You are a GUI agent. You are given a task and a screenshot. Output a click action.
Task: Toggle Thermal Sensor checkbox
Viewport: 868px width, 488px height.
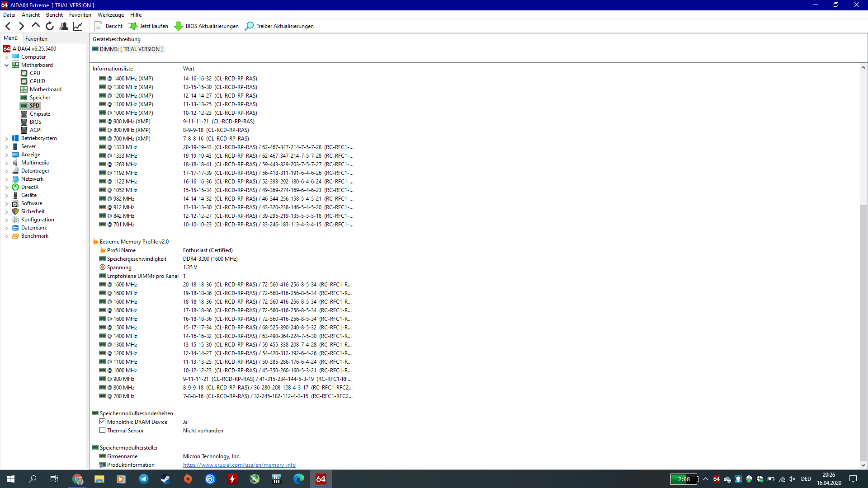pos(103,430)
